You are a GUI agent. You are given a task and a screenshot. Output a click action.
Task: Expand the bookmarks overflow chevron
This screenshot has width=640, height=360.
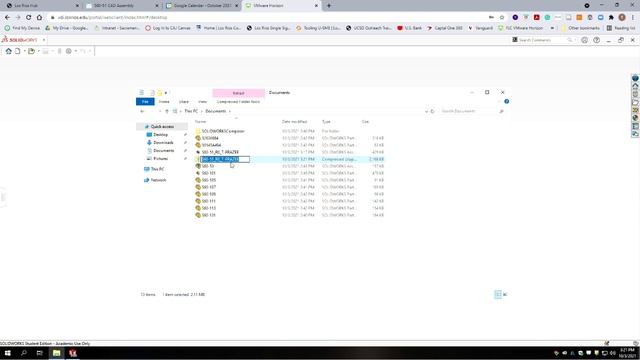[552, 28]
